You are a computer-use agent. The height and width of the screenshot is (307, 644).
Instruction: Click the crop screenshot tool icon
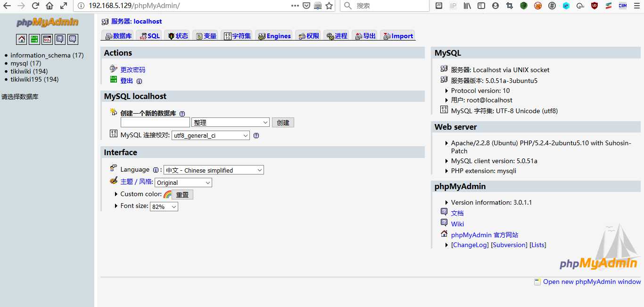point(509,6)
